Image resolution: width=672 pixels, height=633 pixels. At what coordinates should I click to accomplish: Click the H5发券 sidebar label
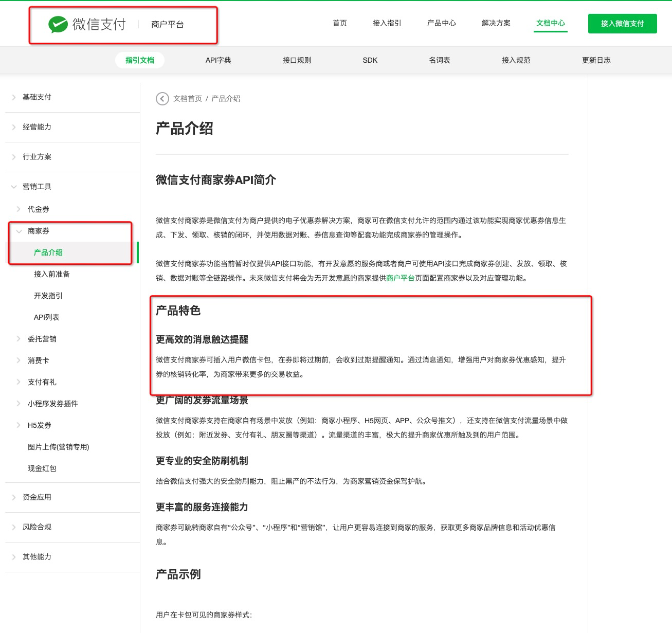(40, 425)
